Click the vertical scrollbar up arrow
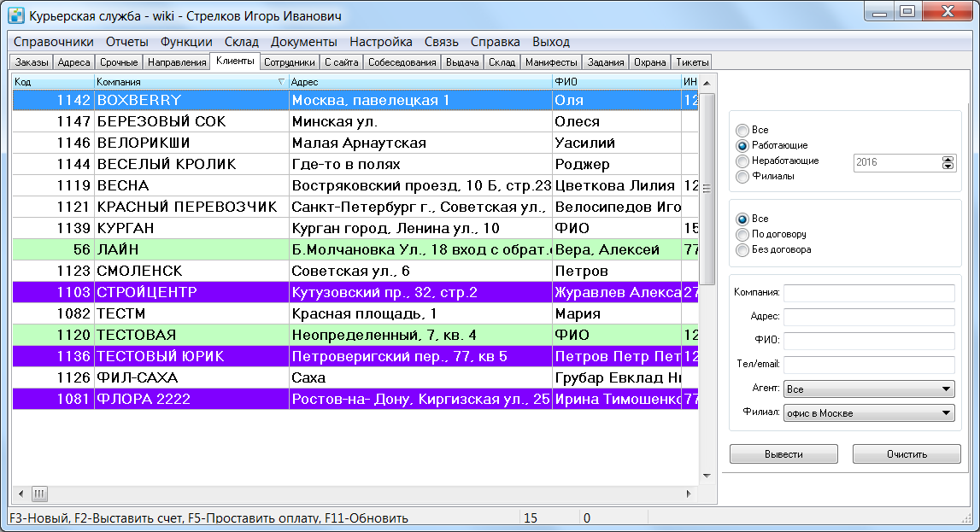 (707, 83)
